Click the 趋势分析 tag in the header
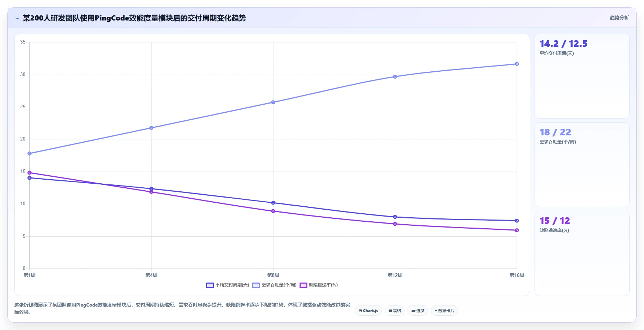644x330 pixels. coord(619,18)
